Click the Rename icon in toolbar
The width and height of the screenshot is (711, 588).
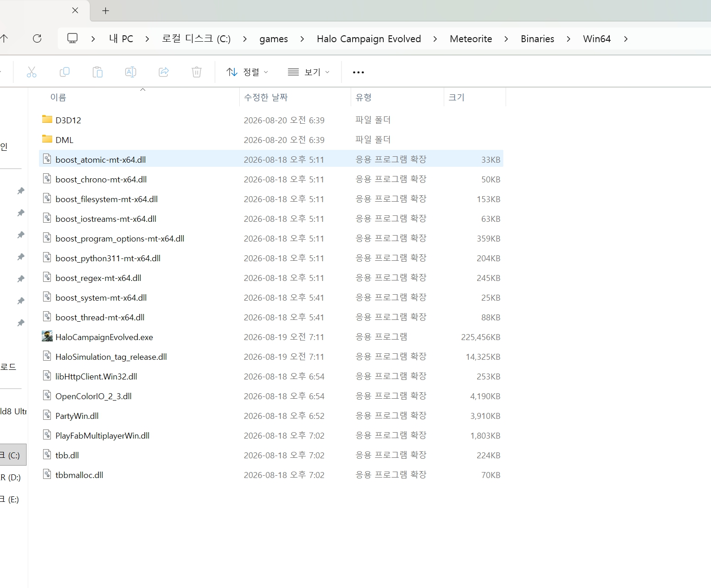(x=131, y=72)
